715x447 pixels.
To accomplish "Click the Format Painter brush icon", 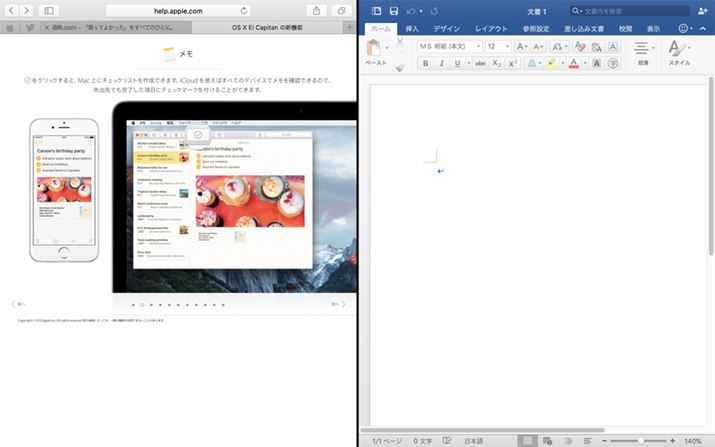I will click(400, 68).
